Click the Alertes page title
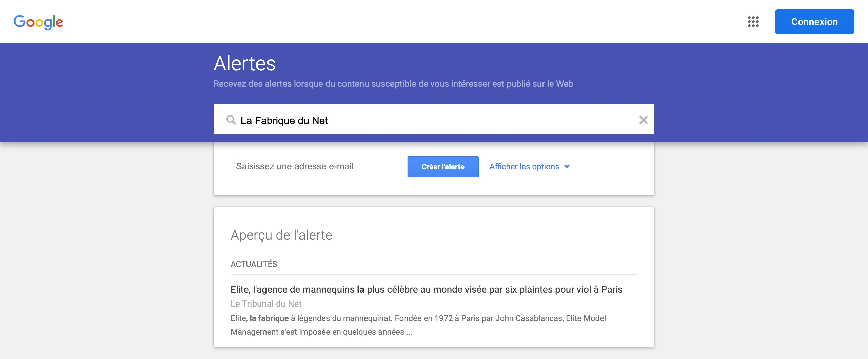 [x=245, y=63]
